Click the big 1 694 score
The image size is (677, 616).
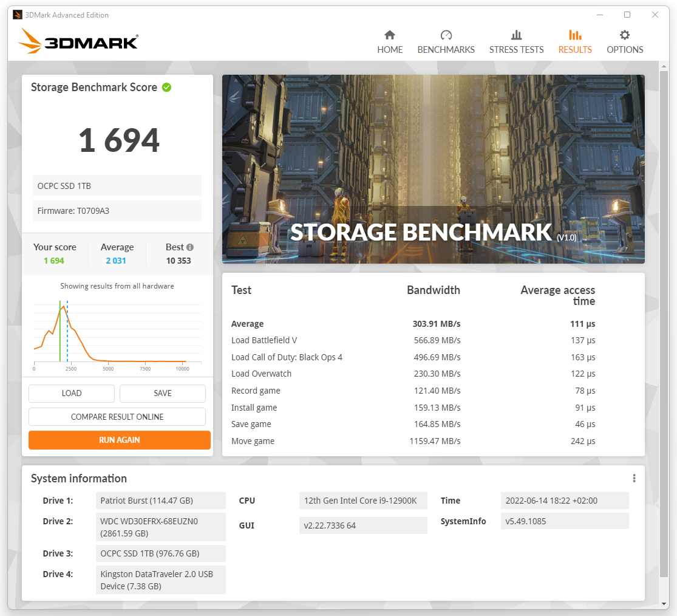pyautogui.click(x=119, y=140)
